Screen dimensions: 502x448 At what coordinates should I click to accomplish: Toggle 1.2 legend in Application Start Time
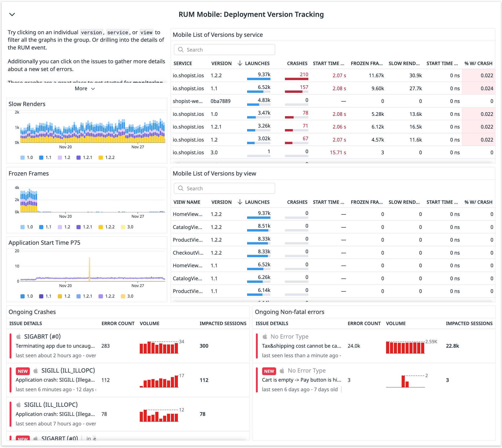point(64,296)
